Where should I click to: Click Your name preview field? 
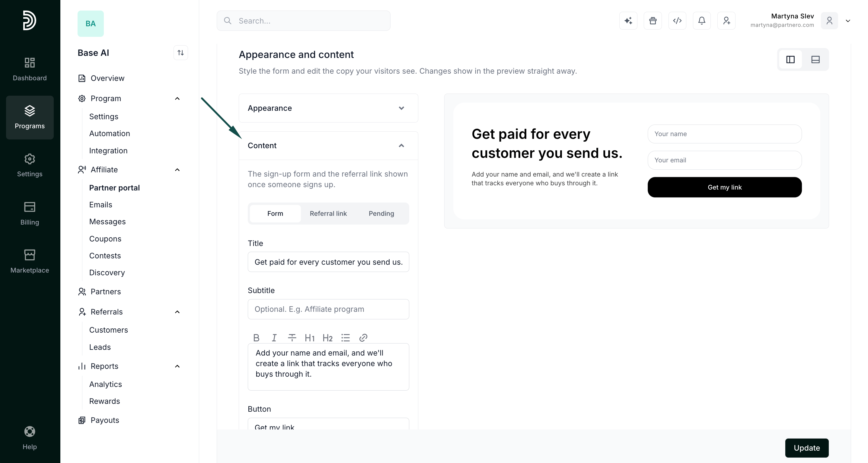point(724,134)
